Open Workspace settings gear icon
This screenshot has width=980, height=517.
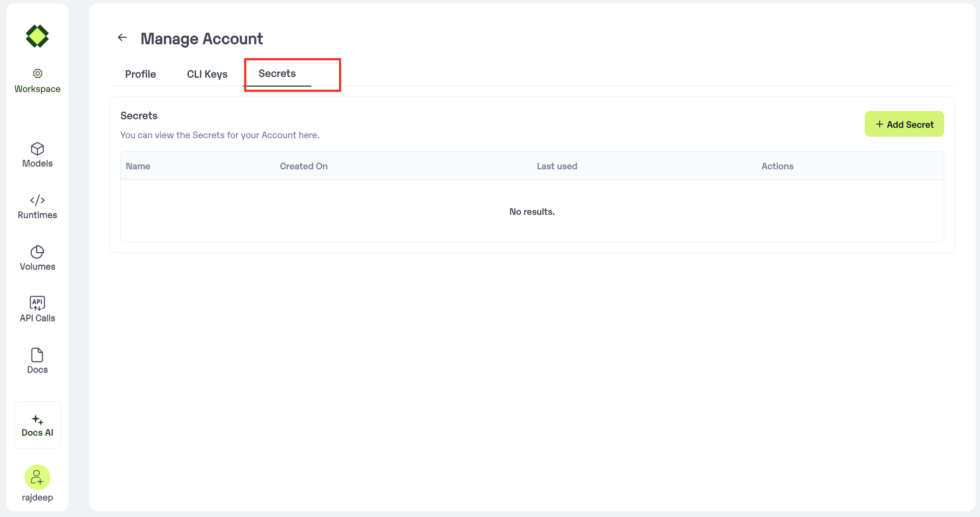(37, 73)
